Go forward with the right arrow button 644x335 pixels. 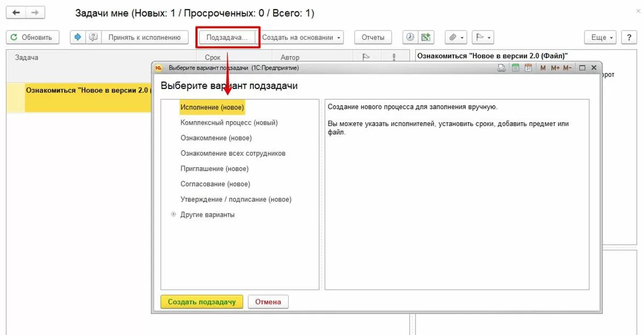[x=35, y=12]
